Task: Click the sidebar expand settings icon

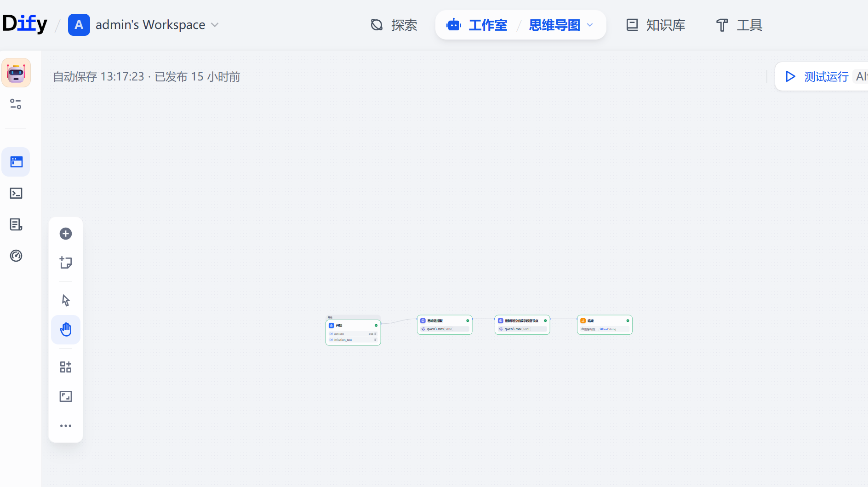Action: [16, 104]
